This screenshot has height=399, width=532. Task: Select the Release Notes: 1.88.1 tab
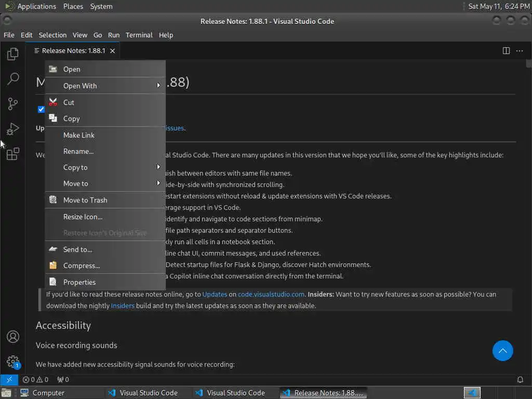click(73, 50)
